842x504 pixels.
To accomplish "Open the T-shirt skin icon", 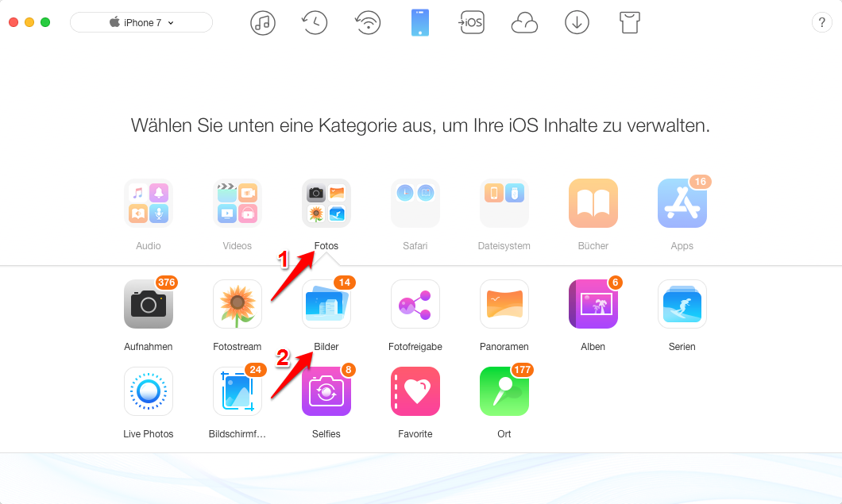I will tap(629, 23).
